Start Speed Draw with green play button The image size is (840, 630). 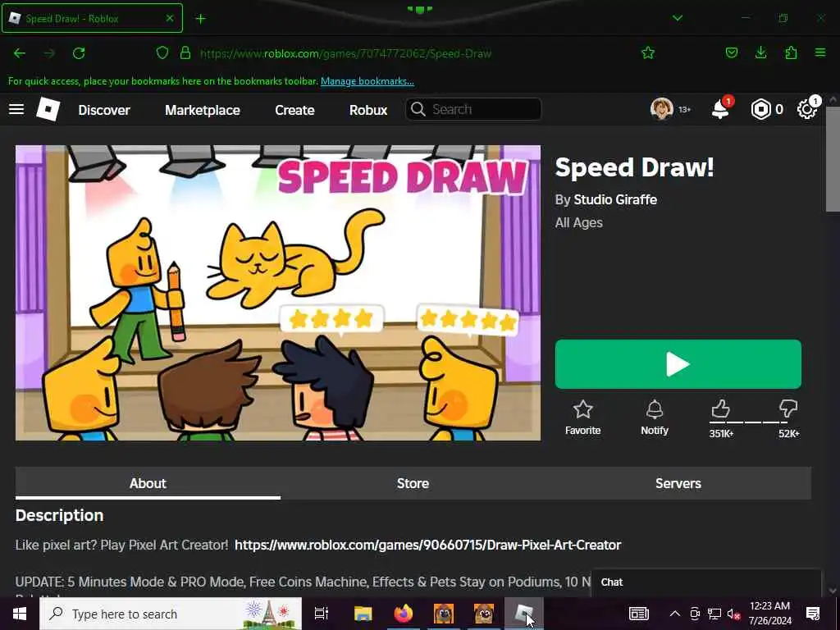(678, 364)
